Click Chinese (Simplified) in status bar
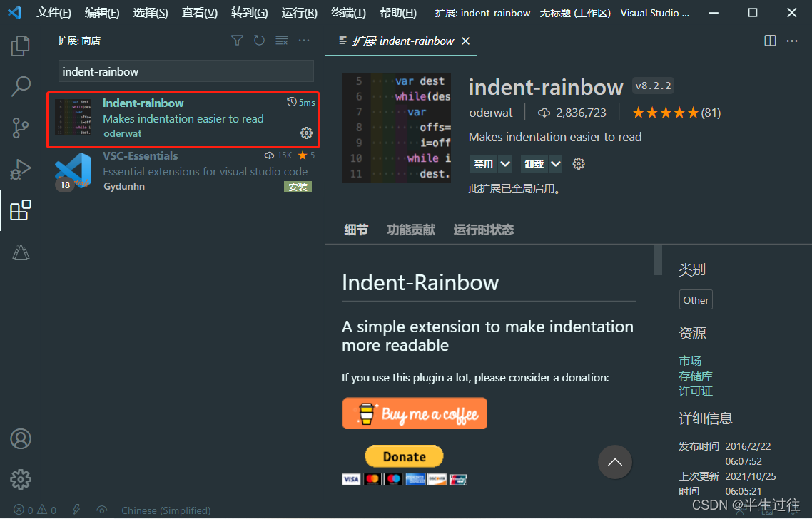The image size is (812, 519). (x=166, y=510)
